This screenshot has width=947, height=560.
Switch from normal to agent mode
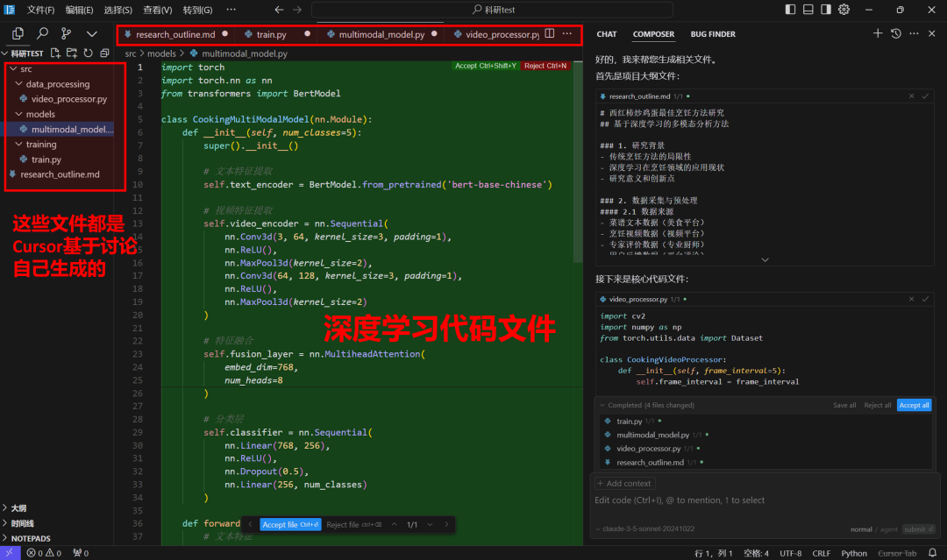coord(887,528)
